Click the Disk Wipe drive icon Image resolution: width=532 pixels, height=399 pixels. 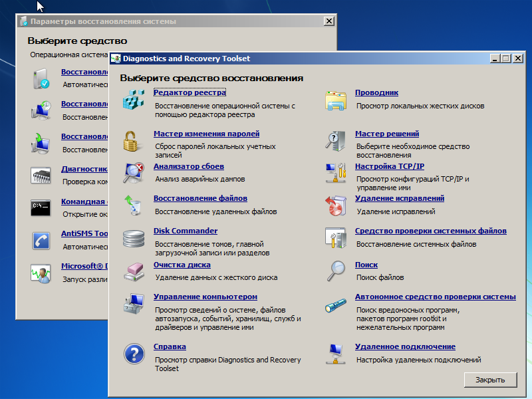[x=134, y=272]
